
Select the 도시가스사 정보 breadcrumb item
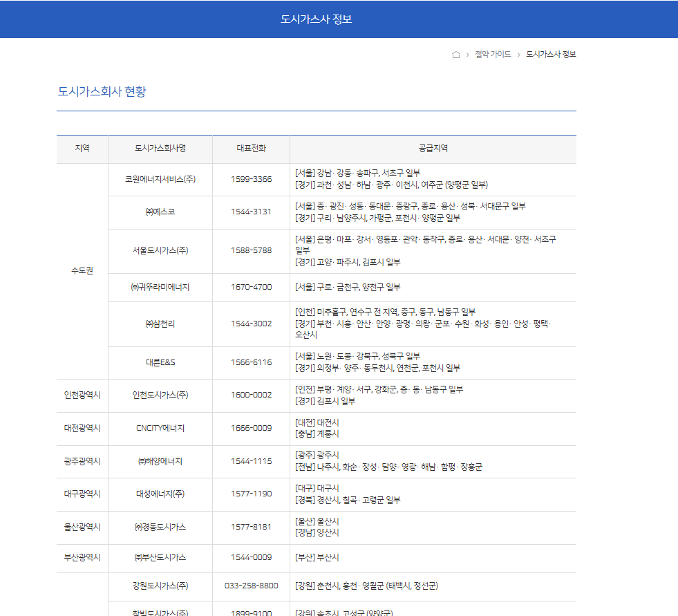(551, 55)
